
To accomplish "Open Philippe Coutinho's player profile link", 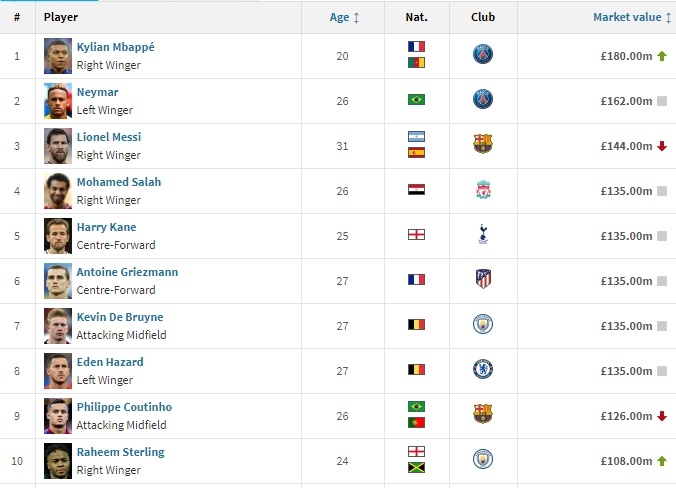I will [124, 407].
